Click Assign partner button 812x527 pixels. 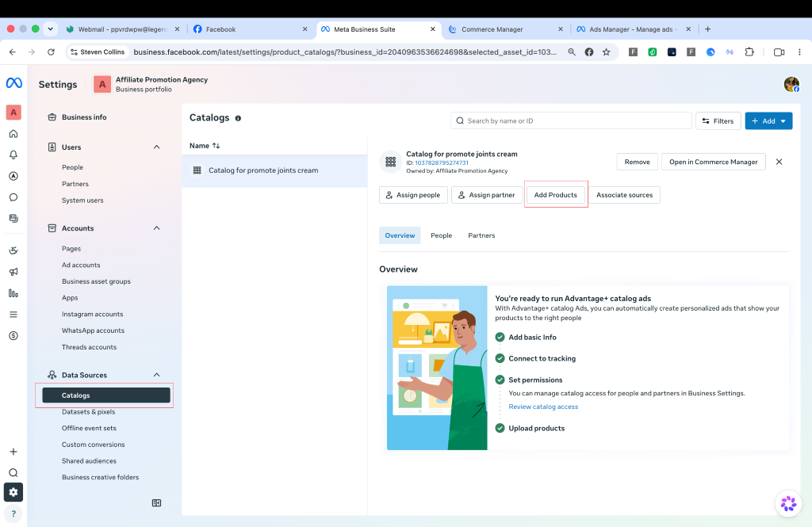pyautogui.click(x=487, y=195)
